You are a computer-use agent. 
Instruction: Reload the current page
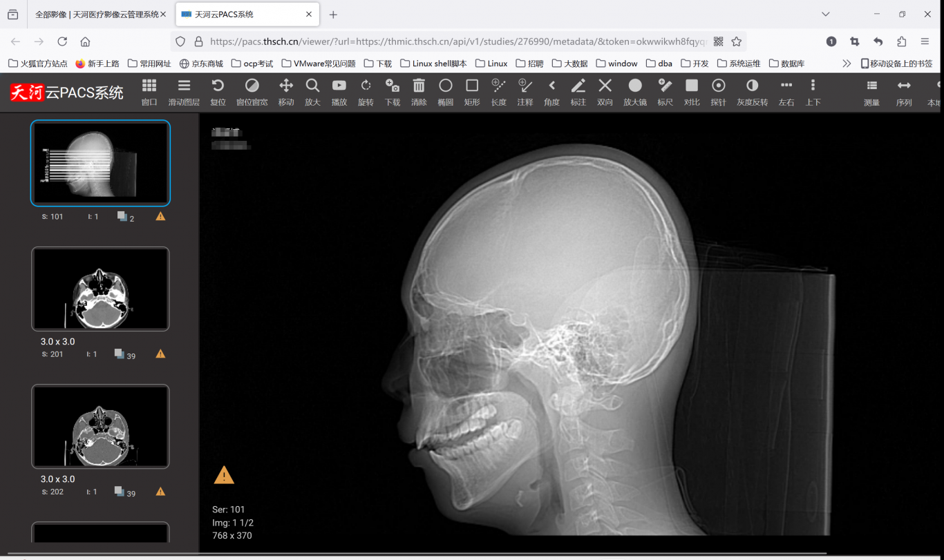click(x=62, y=41)
